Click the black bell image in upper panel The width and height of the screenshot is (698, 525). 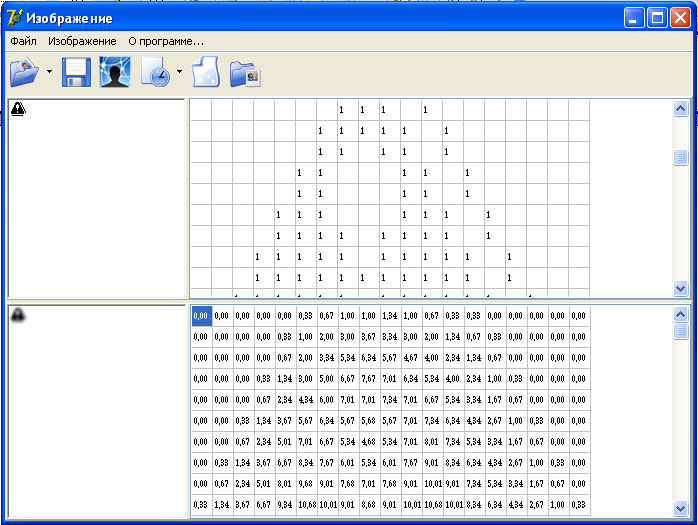coord(18,109)
